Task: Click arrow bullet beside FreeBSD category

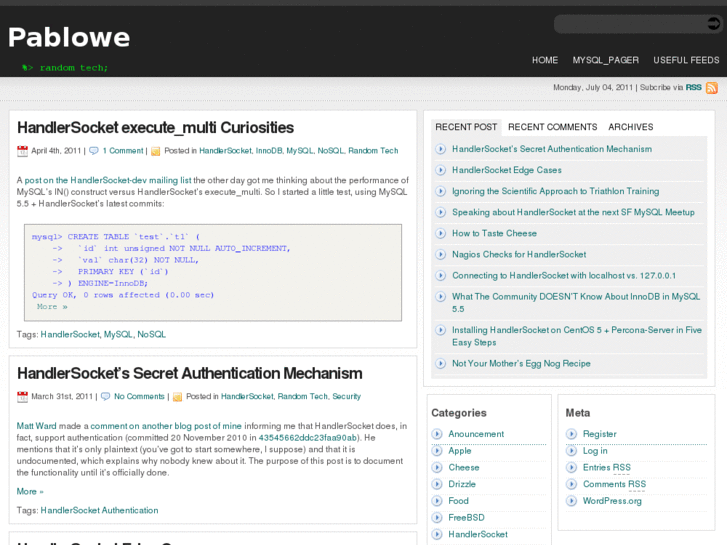Action: pyautogui.click(x=437, y=518)
